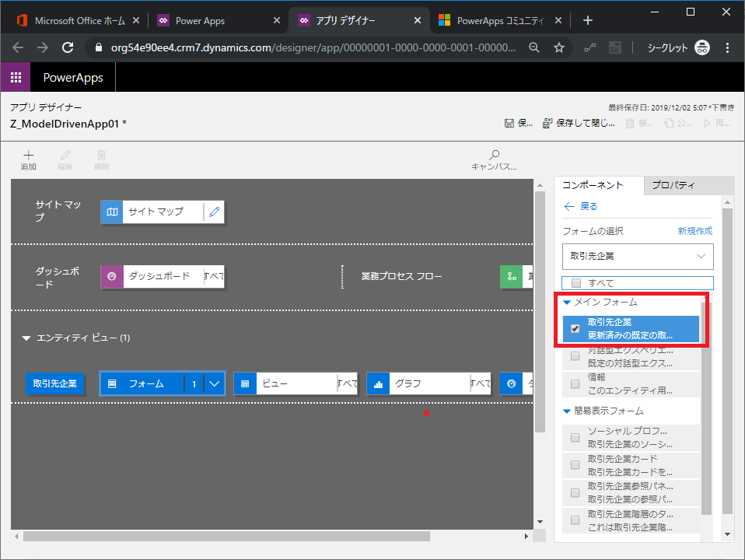Open the Chrome three-dot menu
The image size is (745, 560).
(727, 47)
